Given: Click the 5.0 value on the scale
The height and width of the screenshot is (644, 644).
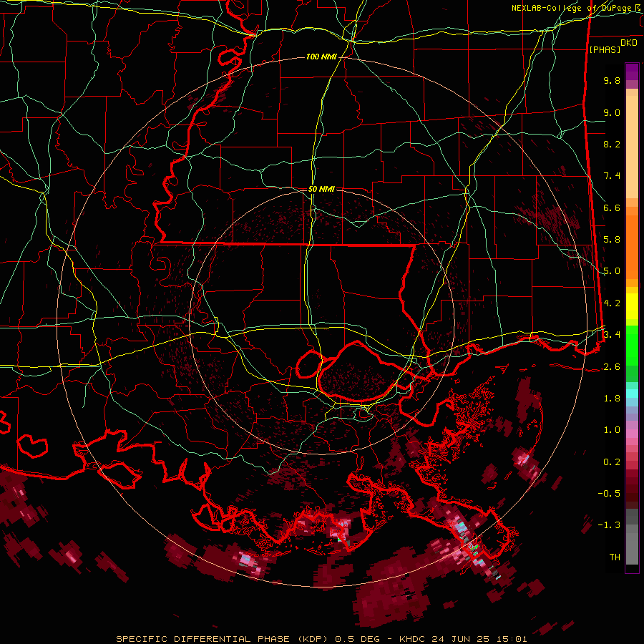Looking at the screenshot, I should [x=612, y=271].
